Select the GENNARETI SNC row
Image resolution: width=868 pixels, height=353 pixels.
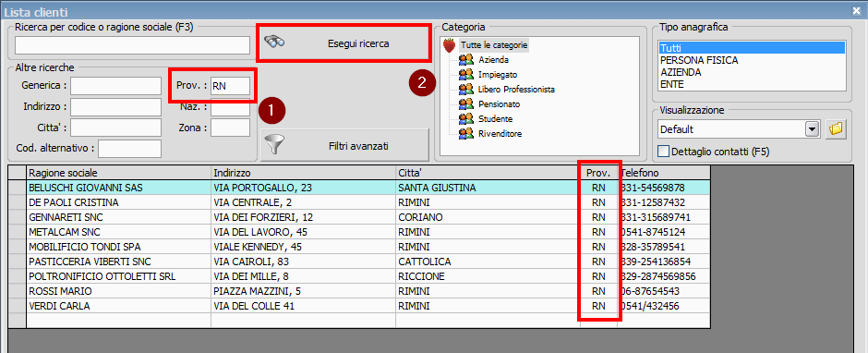tap(368, 217)
